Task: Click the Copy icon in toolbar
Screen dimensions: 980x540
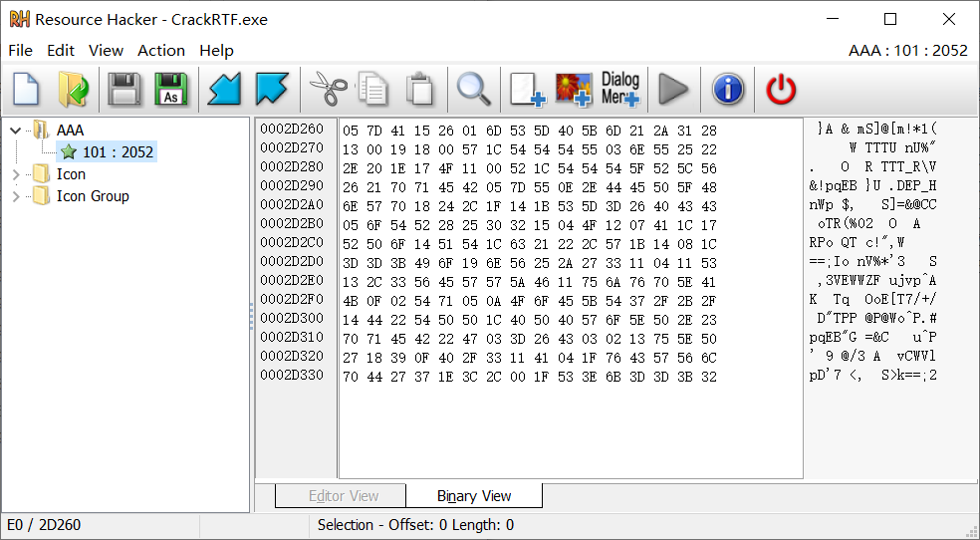Action: pyautogui.click(x=373, y=89)
